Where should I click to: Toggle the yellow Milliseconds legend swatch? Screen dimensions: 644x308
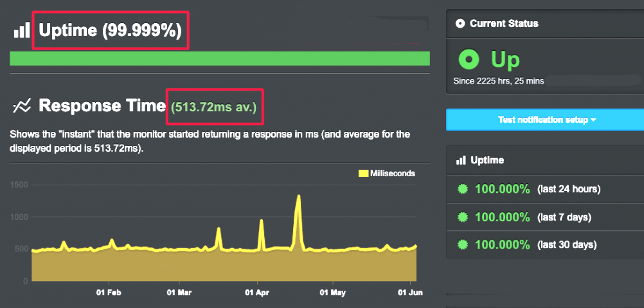(363, 174)
